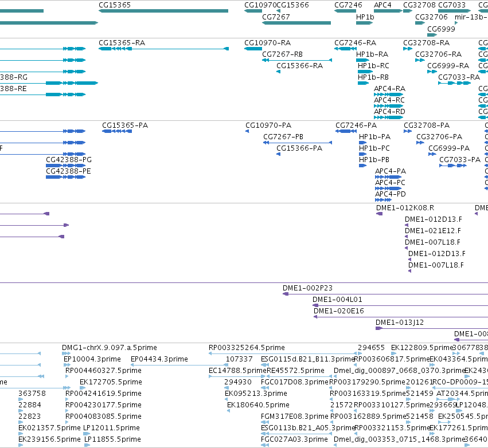Select the EK180640.5prime EST label
Viewport: 488px width, 448px height.
[x=258, y=405]
